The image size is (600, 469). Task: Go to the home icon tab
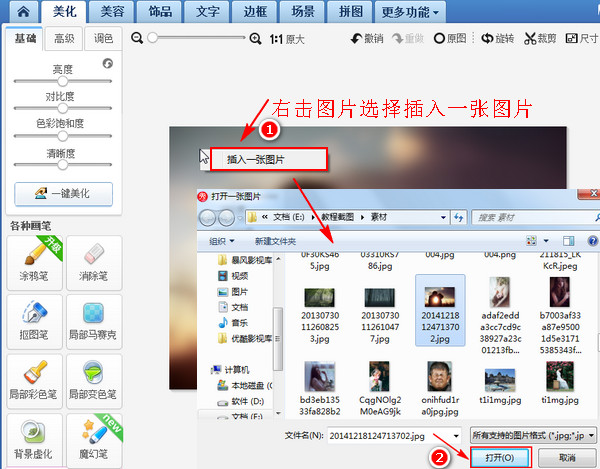pos(23,11)
